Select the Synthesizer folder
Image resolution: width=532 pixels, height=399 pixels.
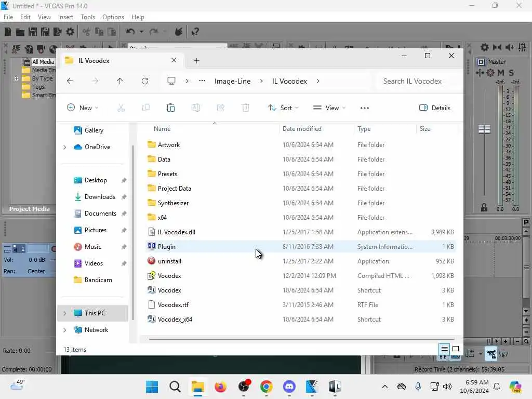301,203
